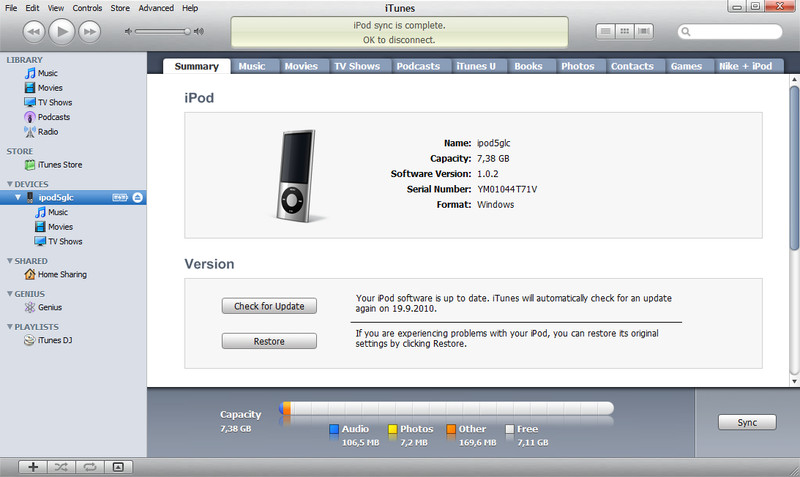The image size is (800, 477).
Task: Open the Store menu
Action: pos(120,8)
